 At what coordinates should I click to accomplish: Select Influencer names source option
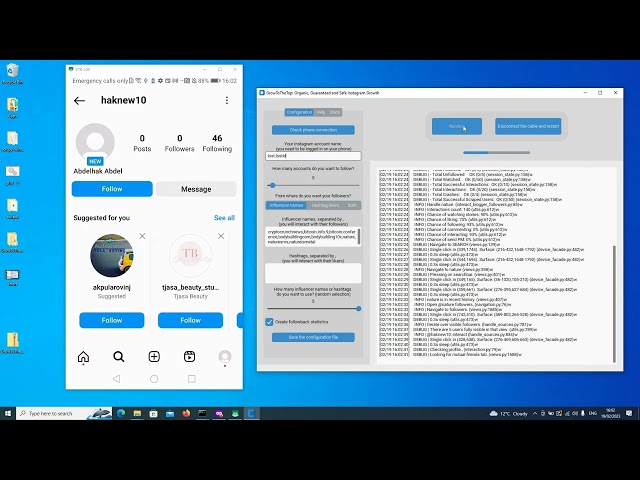tap(286, 205)
